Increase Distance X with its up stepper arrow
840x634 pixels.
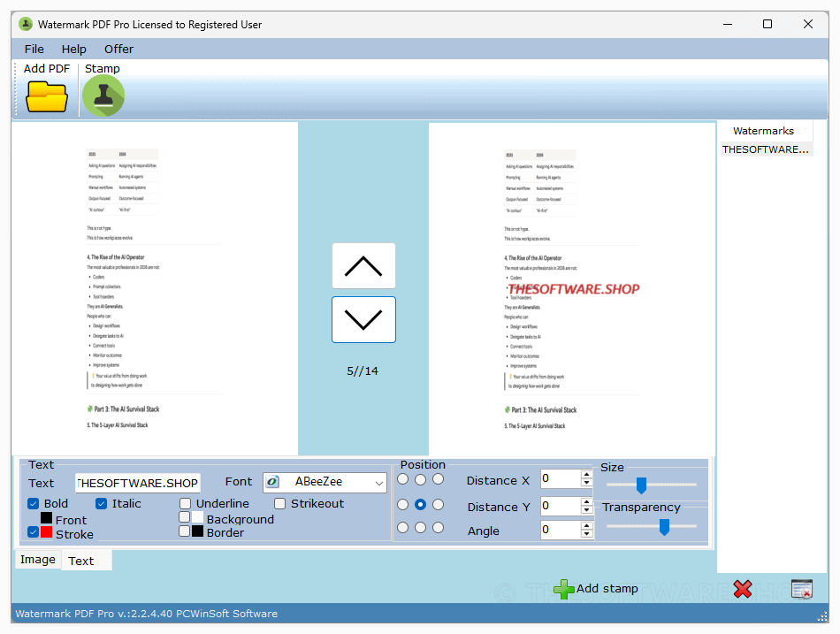click(585, 475)
